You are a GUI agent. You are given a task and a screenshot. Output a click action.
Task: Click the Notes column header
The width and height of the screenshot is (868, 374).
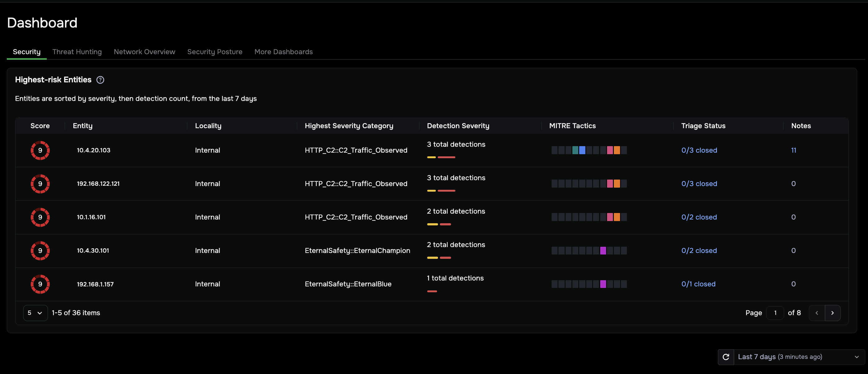pyautogui.click(x=801, y=126)
